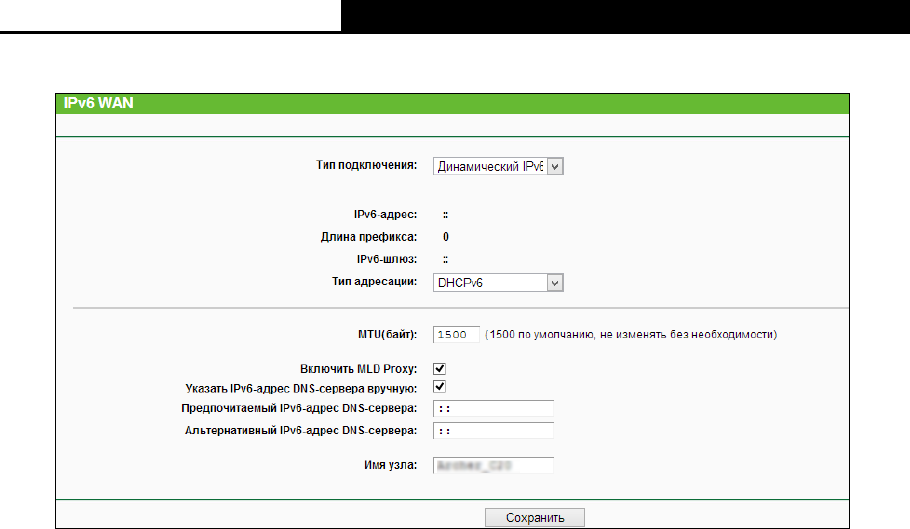The height and width of the screenshot is (529, 910).
Task: Click the 'IPv6-шлюз:' label
Action: (387, 259)
